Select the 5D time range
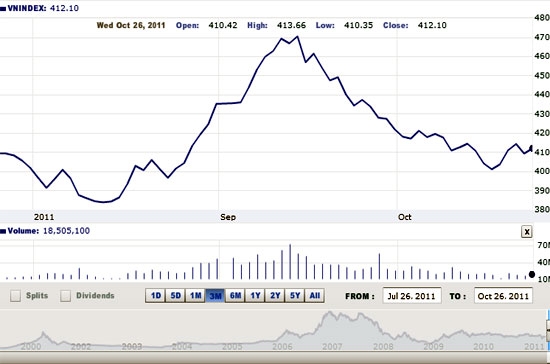The height and width of the screenshot is (364, 550). [x=175, y=296]
